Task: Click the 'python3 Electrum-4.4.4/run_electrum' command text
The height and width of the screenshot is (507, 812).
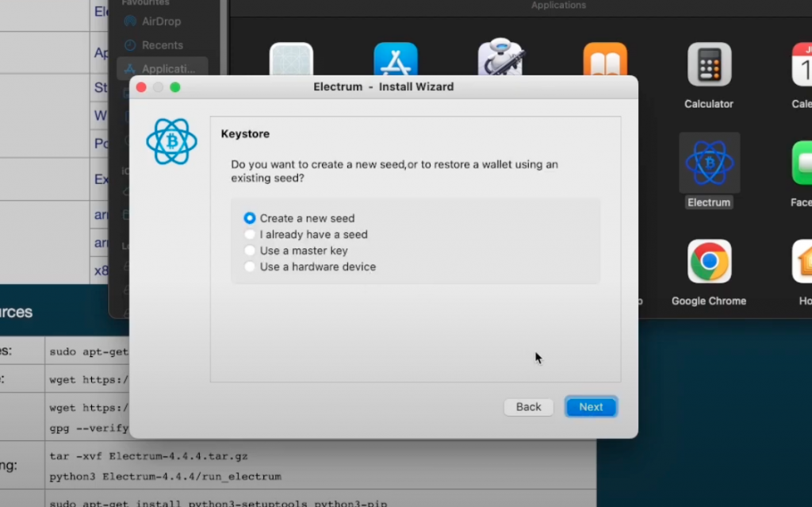Action: click(166, 476)
